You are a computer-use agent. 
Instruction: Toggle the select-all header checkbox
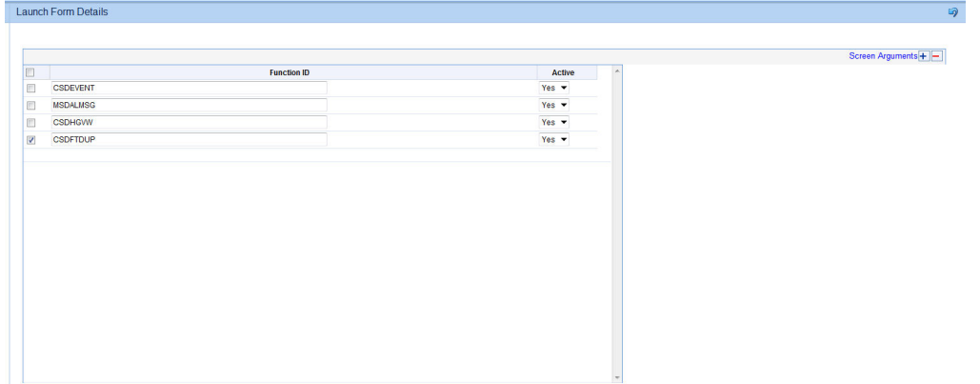coord(30,72)
